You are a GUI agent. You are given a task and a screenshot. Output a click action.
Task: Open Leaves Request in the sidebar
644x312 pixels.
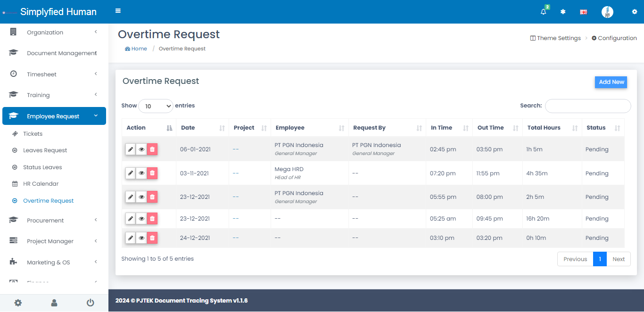click(x=45, y=150)
